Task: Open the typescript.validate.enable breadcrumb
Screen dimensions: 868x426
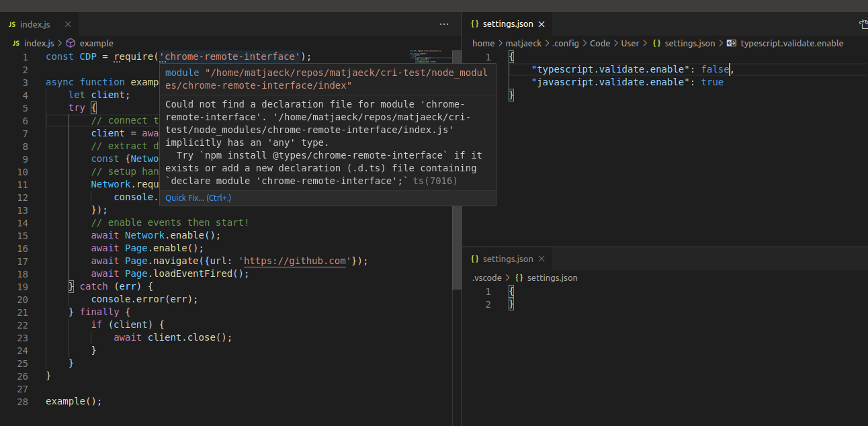Action: point(792,43)
